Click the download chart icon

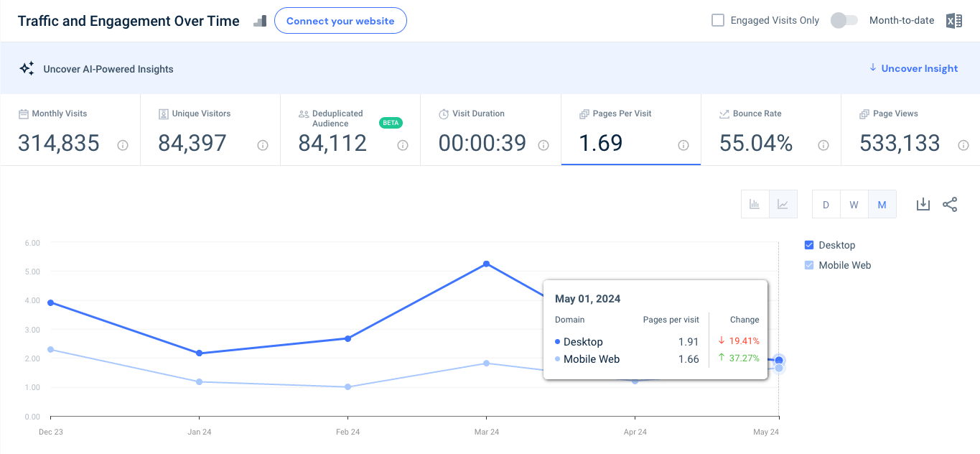[x=923, y=205]
